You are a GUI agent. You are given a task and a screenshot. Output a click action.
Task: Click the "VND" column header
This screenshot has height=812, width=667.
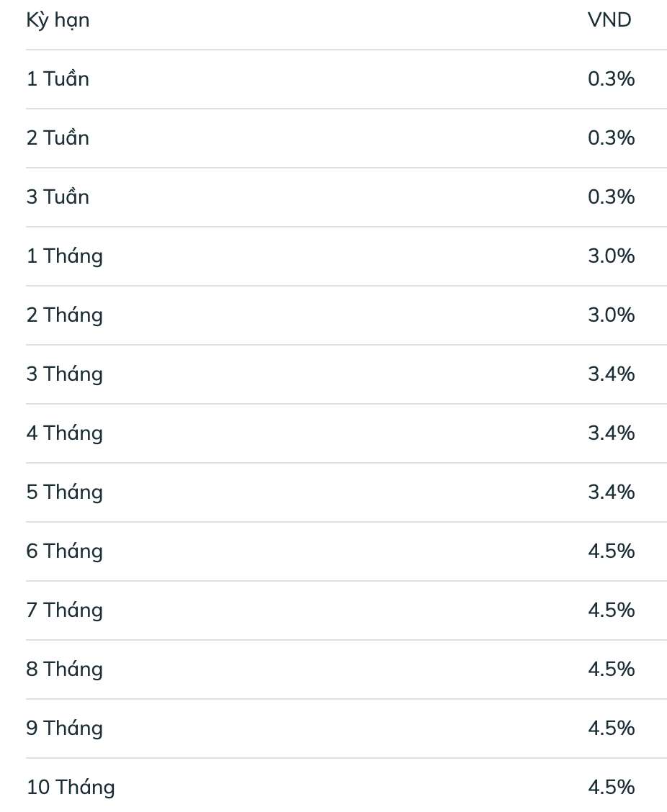pos(609,20)
